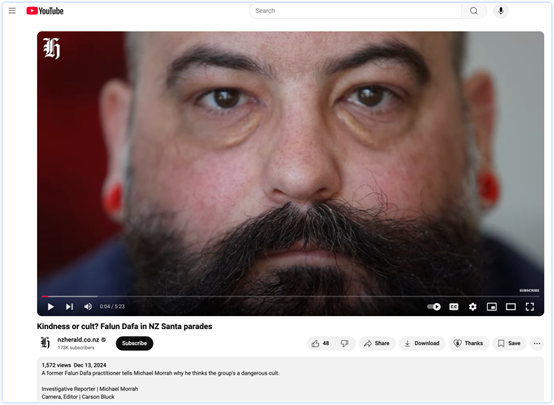Enter full screen mode
This screenshot has height=405, width=554.
coord(530,307)
